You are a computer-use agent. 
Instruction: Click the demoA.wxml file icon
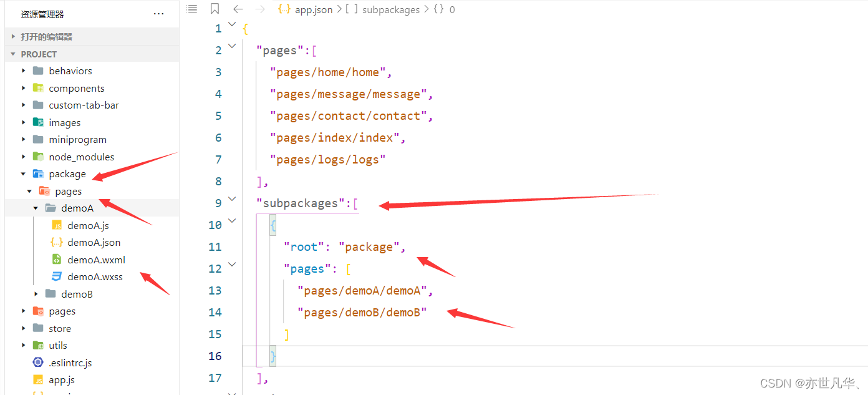57,260
